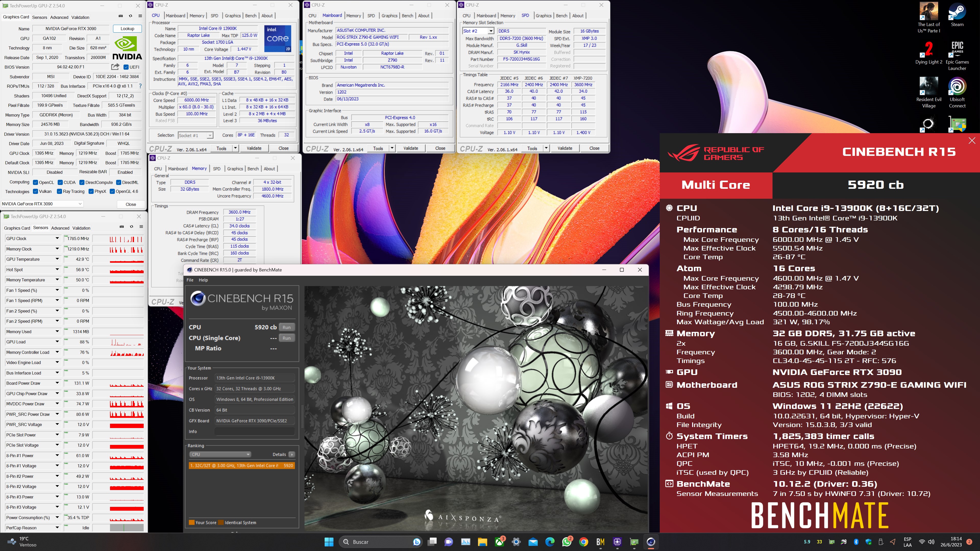Open Dying Light 2 desktop shortcut

coord(929,53)
